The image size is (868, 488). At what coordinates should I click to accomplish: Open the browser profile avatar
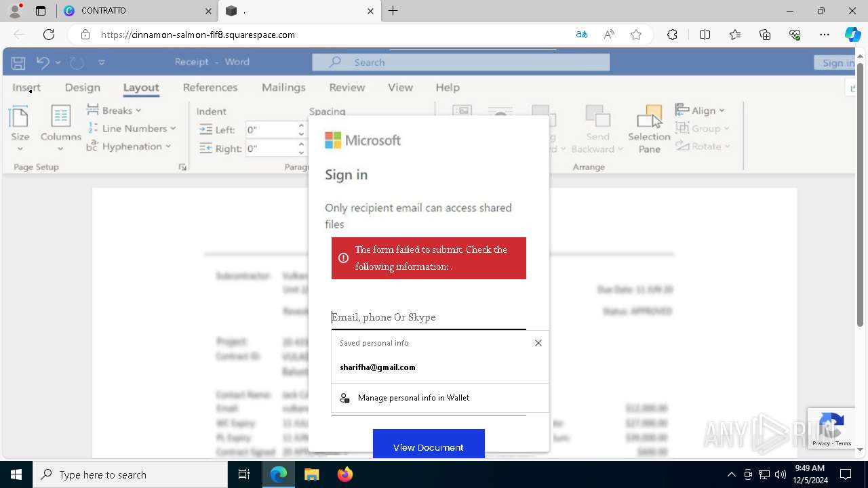pos(15,11)
